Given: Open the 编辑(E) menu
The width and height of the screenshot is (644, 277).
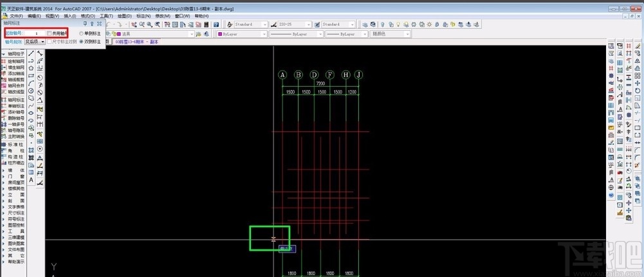Looking at the screenshot, I should 34,16.
